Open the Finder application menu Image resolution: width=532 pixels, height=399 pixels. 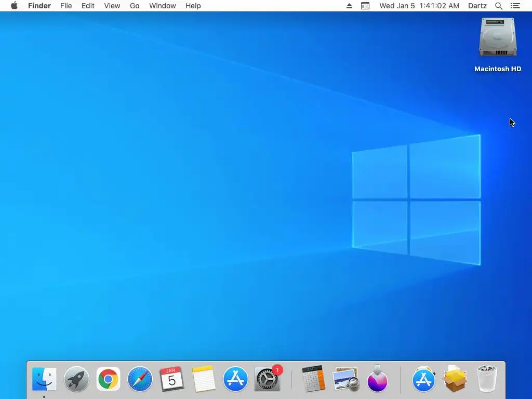pyautogui.click(x=39, y=6)
